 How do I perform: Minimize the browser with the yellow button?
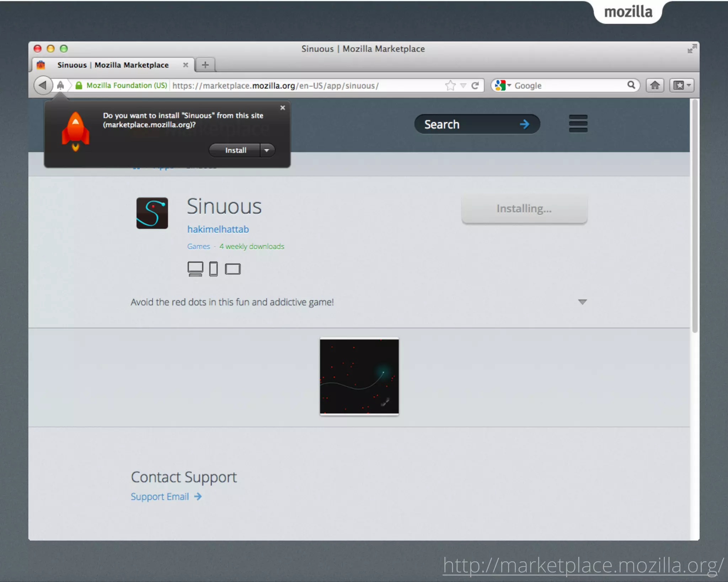pyautogui.click(x=50, y=49)
